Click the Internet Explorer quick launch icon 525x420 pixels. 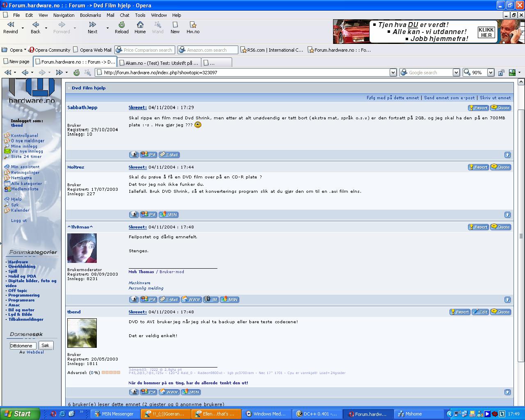[x=62, y=414]
